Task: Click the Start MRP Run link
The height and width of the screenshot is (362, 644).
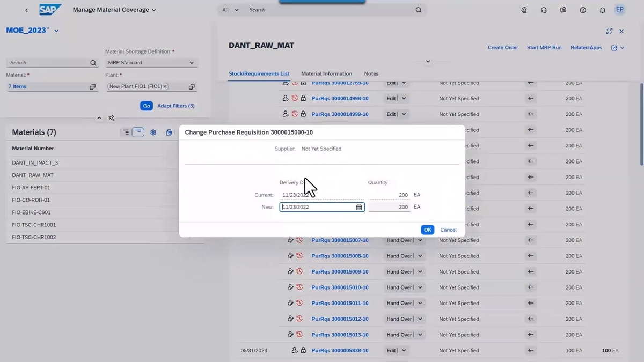Action: click(x=544, y=47)
